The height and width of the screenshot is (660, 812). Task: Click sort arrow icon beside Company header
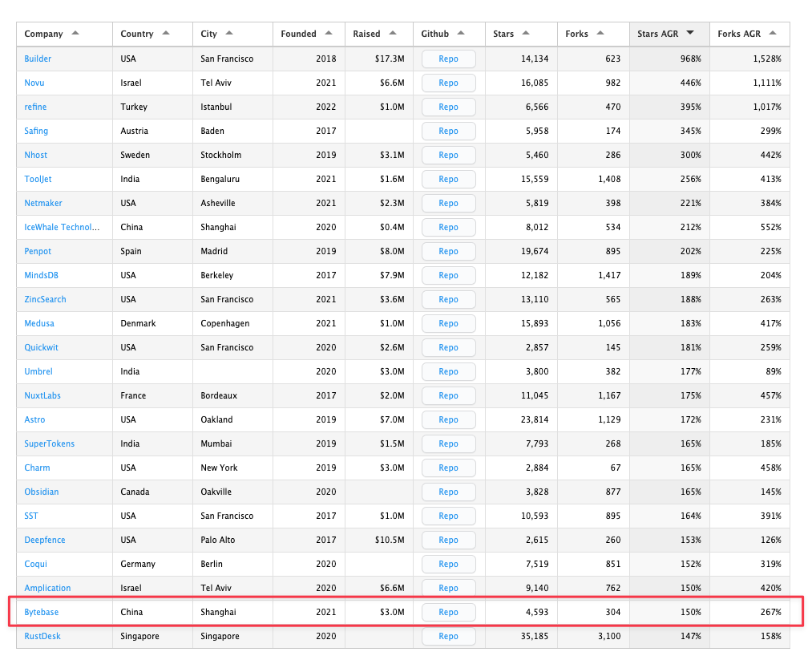[75, 34]
